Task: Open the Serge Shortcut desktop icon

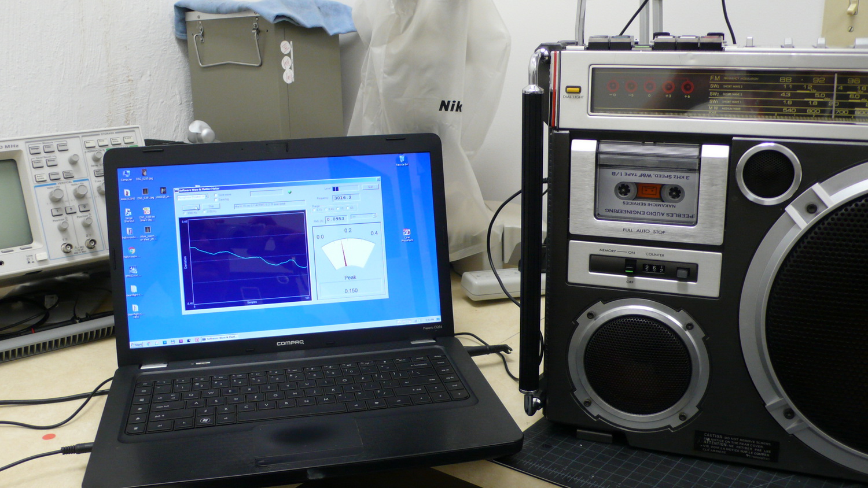Action: [128, 215]
